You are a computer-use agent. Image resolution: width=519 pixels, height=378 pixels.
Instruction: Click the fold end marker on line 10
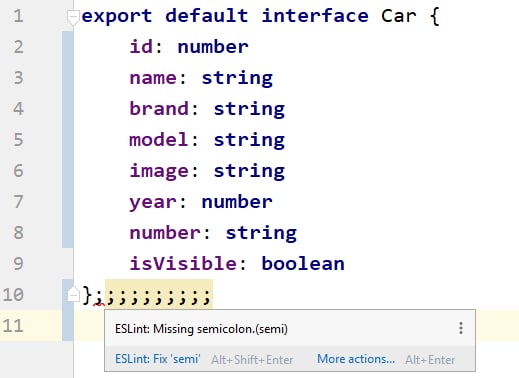tap(73, 295)
